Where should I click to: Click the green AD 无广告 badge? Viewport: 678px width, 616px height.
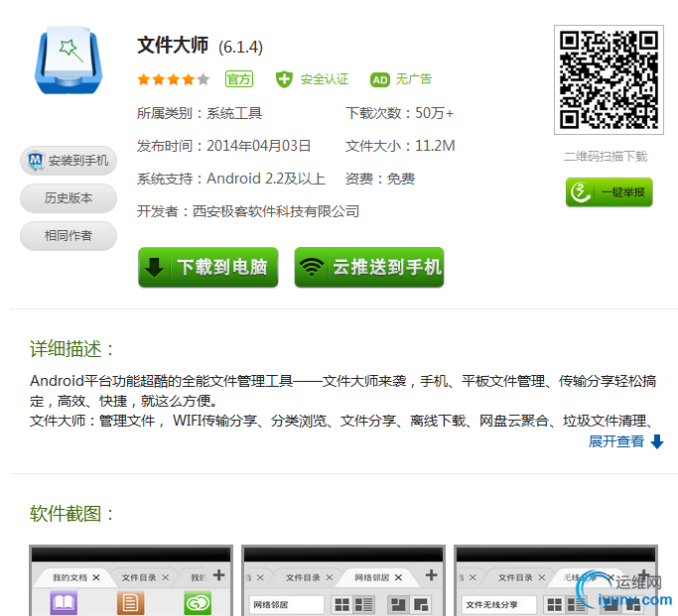click(x=401, y=79)
